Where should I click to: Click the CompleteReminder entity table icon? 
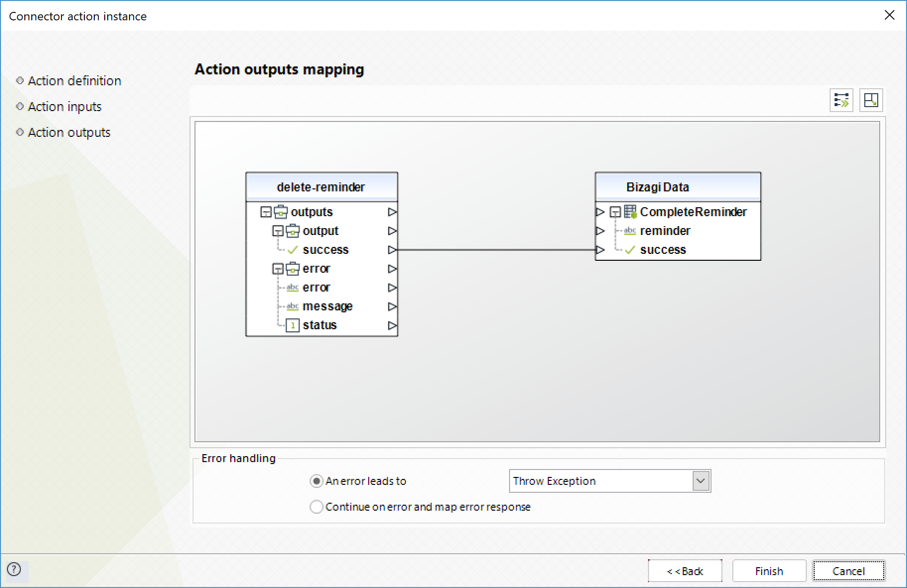(630, 212)
